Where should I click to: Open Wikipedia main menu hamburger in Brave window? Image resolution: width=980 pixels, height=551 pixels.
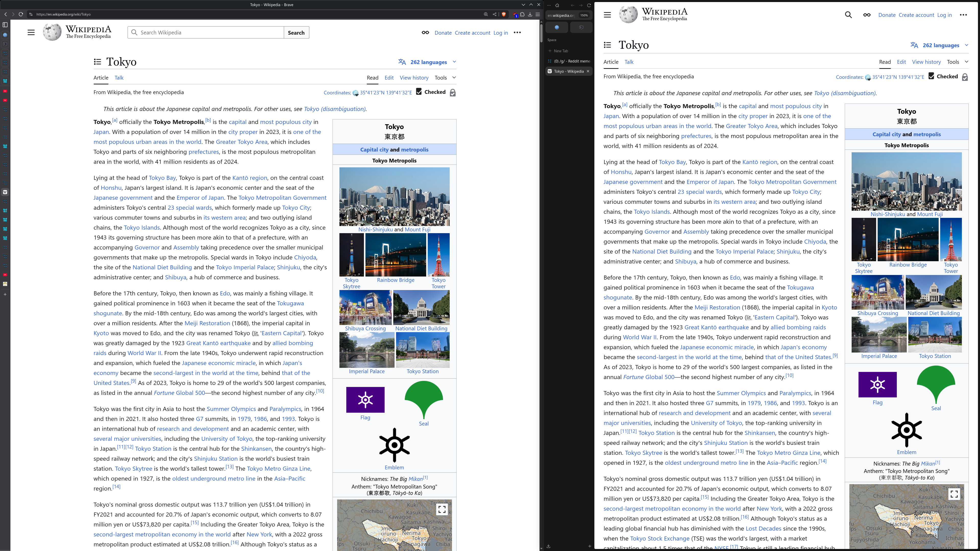(x=31, y=33)
